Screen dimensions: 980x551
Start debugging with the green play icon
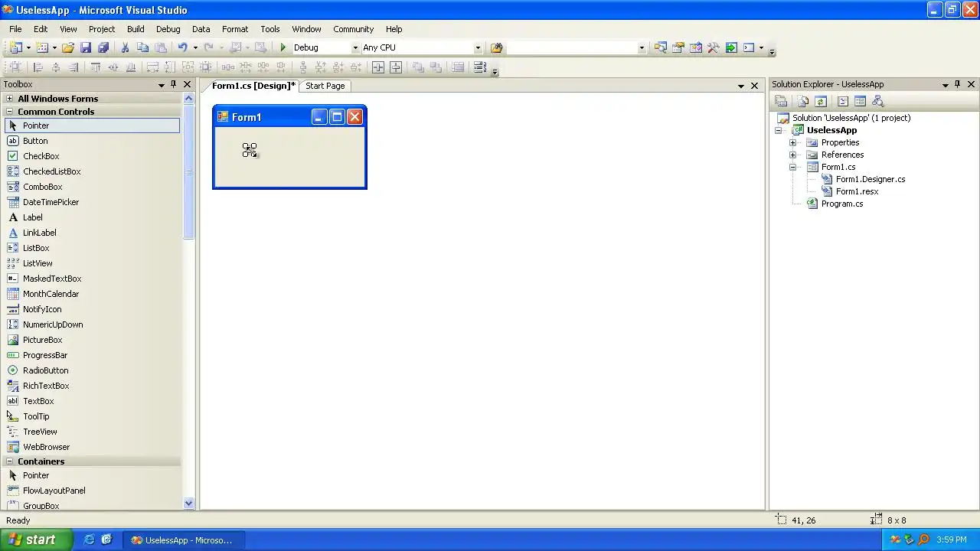[x=283, y=47]
